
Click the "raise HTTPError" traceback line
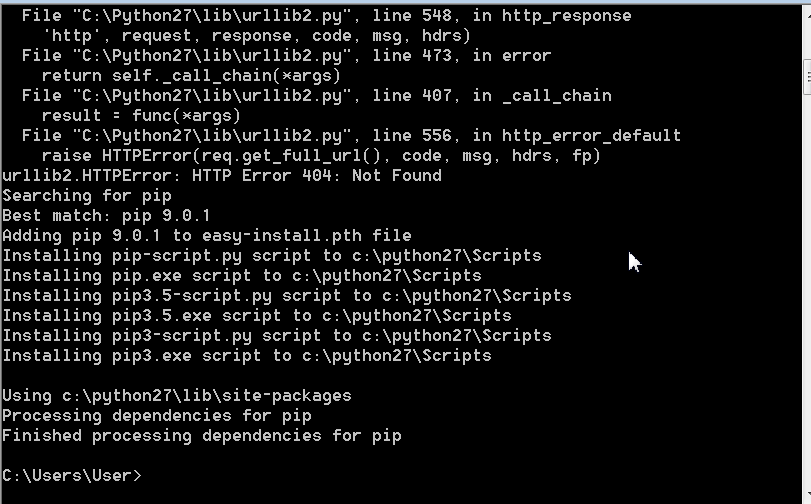(320, 155)
